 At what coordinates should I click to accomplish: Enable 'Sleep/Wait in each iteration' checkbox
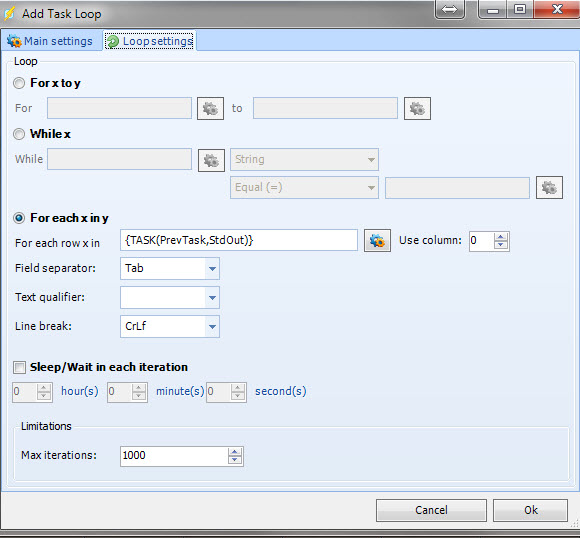19,367
